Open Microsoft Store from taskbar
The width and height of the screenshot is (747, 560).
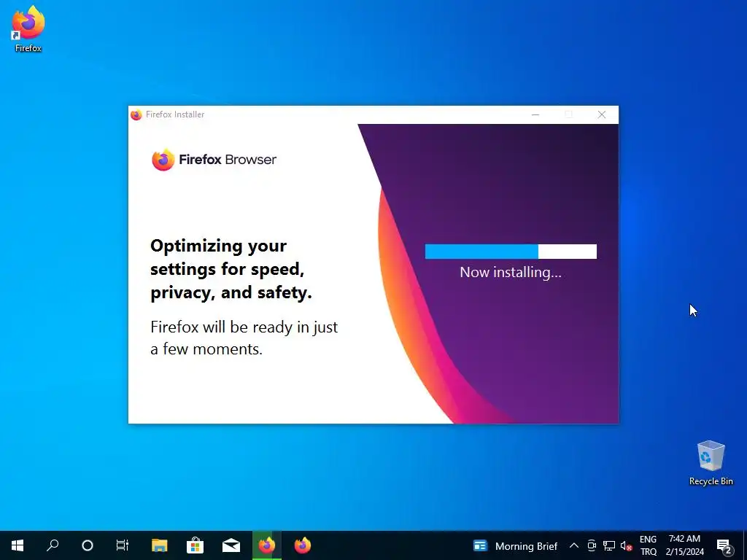(196, 545)
